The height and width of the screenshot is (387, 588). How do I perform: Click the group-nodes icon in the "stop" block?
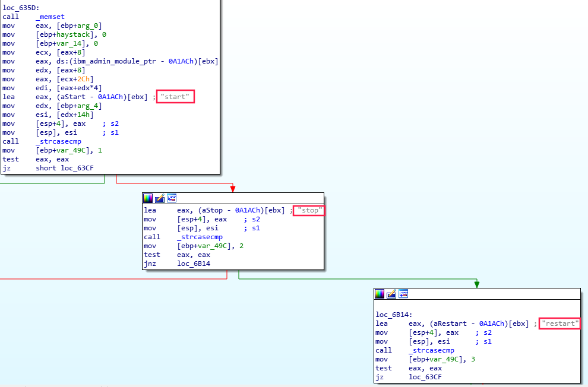(x=171, y=198)
